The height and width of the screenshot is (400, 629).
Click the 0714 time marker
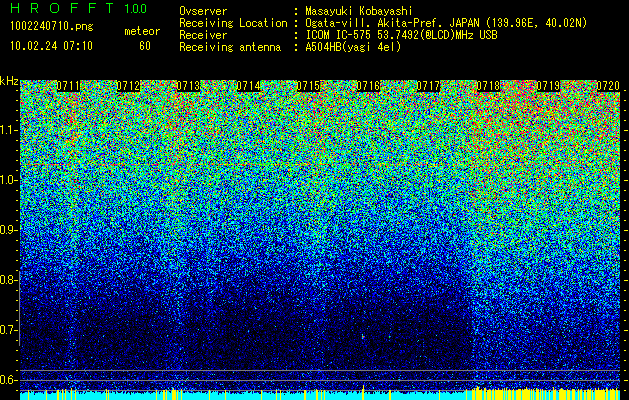click(248, 86)
